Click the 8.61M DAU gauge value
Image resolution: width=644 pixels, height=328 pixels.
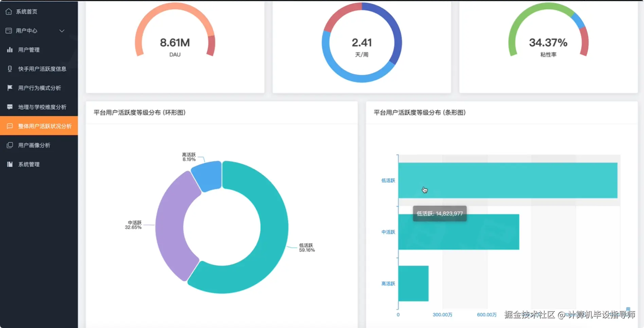pyautogui.click(x=175, y=43)
